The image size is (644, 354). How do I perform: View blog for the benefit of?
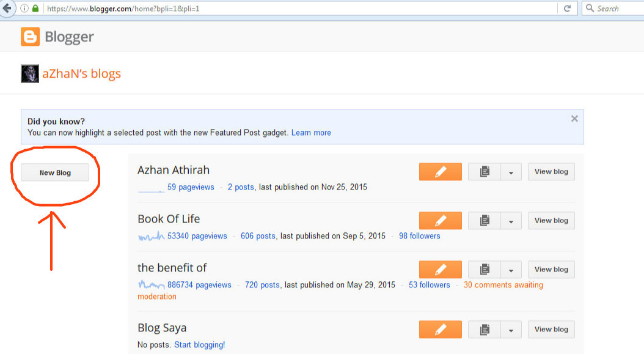pos(551,270)
